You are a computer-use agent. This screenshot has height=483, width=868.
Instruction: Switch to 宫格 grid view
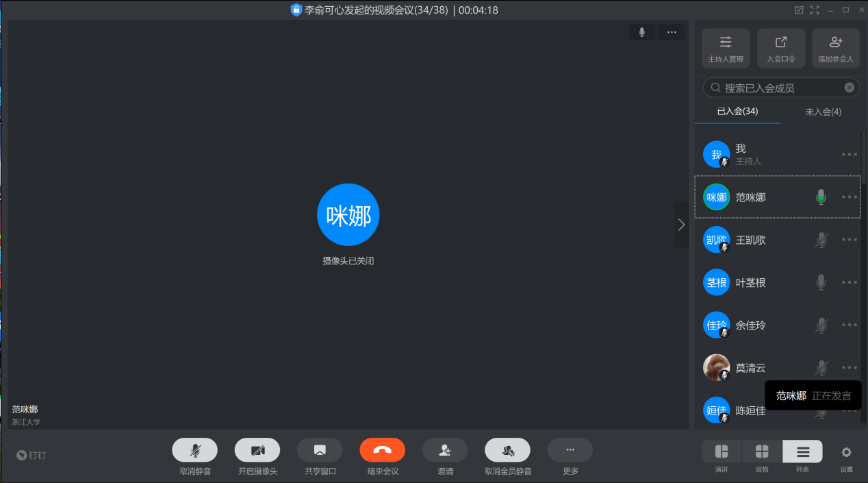(762, 451)
